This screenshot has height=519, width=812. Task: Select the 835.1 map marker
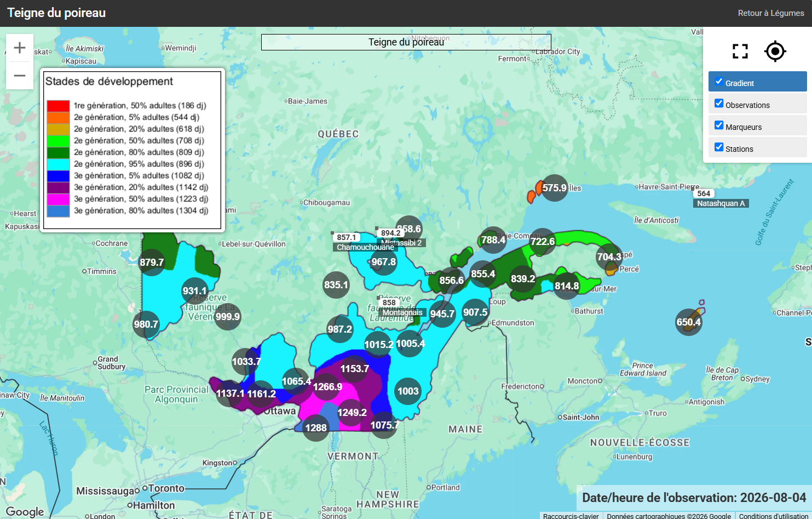tap(336, 285)
